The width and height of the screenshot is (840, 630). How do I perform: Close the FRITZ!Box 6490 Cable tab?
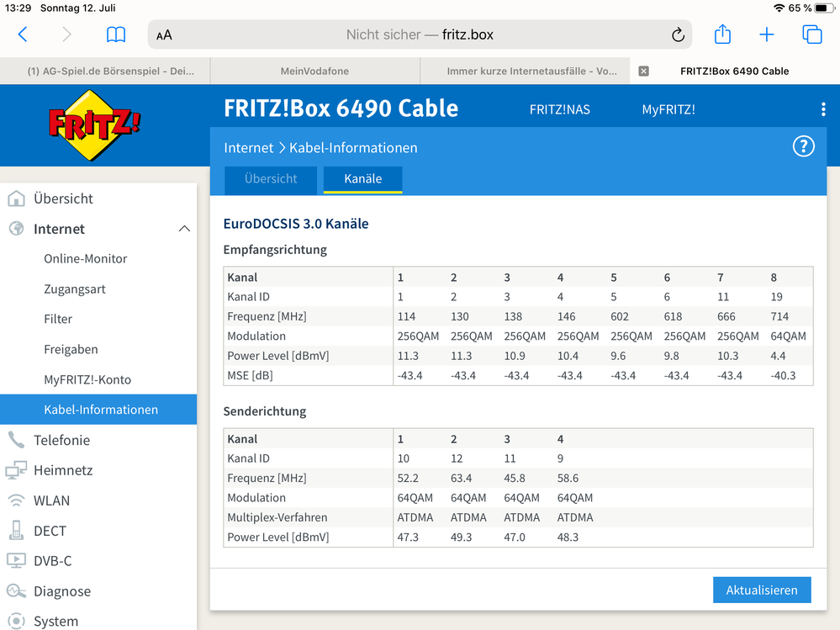643,71
